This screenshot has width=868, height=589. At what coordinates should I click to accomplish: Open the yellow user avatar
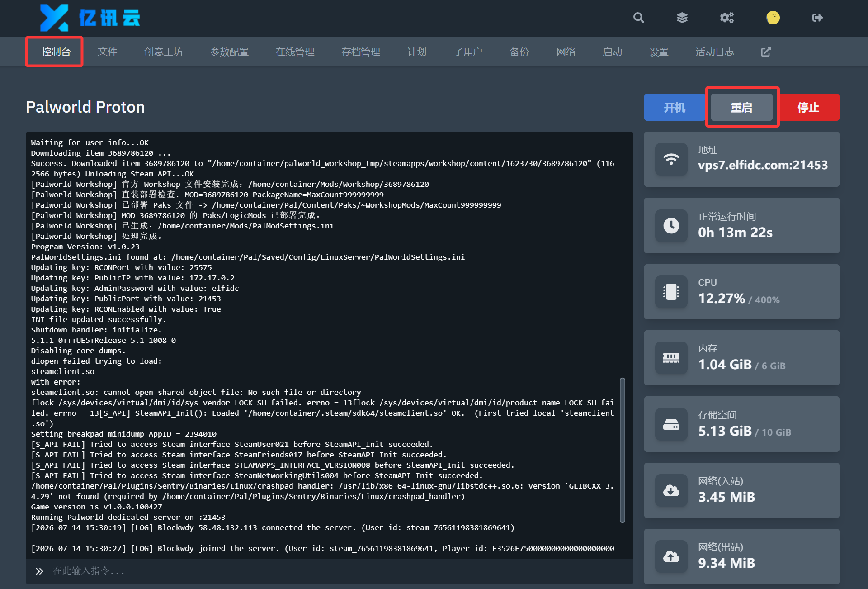point(773,18)
